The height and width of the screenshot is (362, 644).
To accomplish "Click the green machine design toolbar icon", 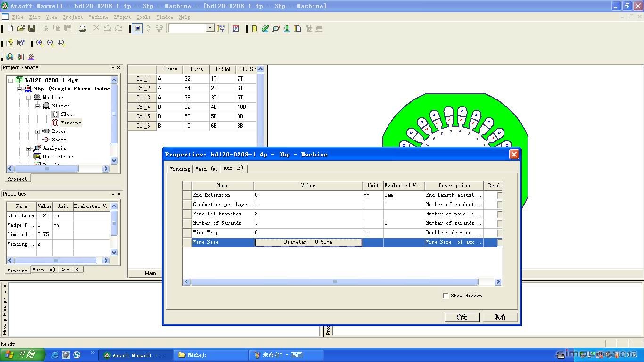I will pyautogui.click(x=287, y=28).
